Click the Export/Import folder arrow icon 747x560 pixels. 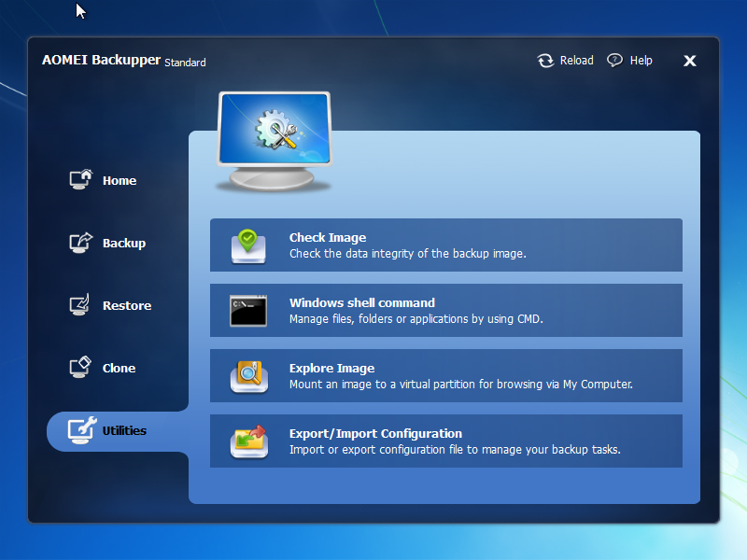pos(249,441)
